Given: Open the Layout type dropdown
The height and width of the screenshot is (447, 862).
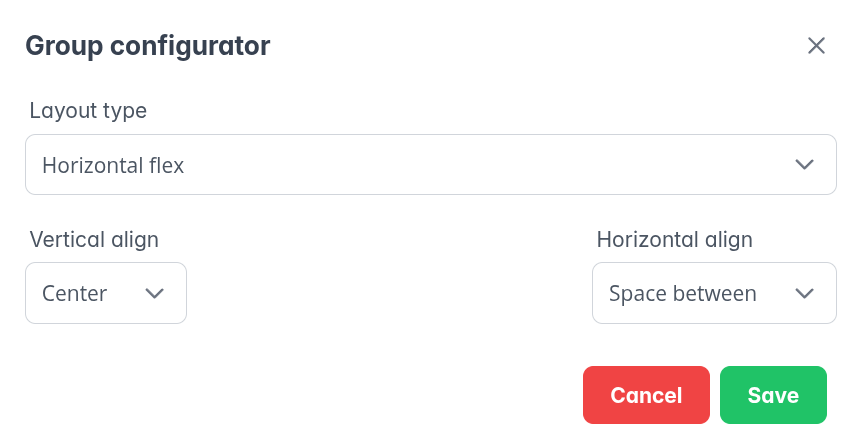Looking at the screenshot, I should (430, 165).
